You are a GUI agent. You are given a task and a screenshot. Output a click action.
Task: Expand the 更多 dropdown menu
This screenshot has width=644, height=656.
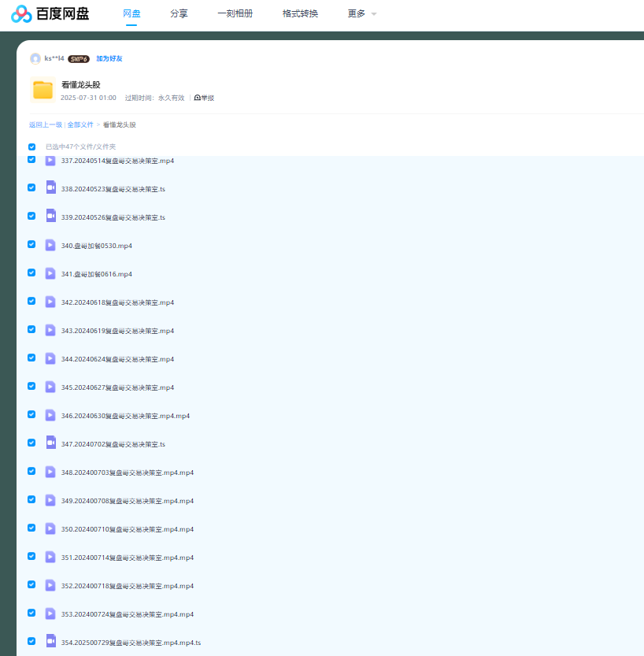click(x=361, y=14)
